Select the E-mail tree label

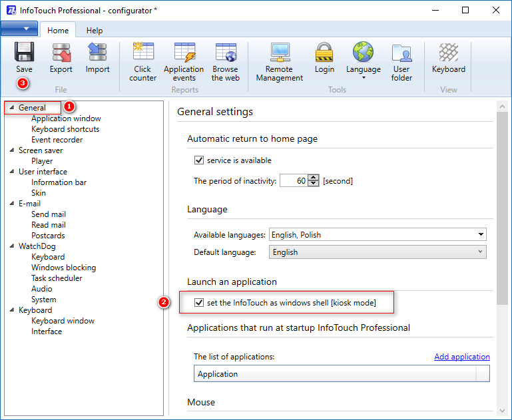tap(29, 203)
